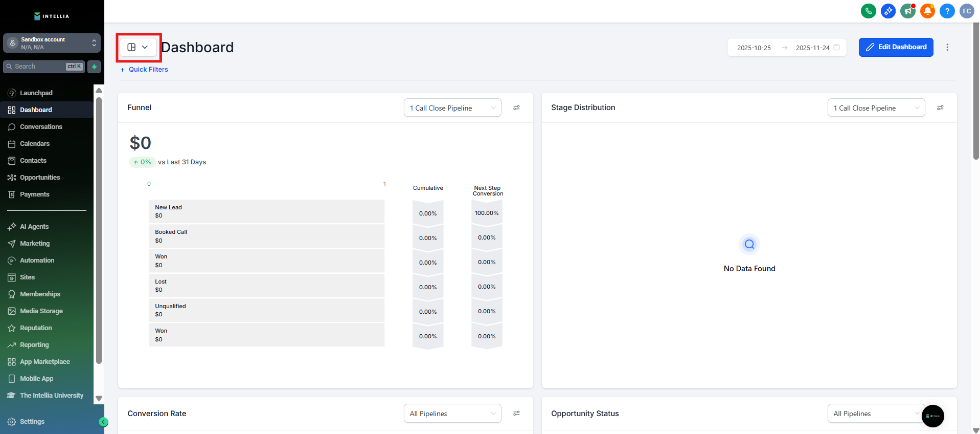
Task: Click the Edit Dashboard button
Action: coord(896,47)
